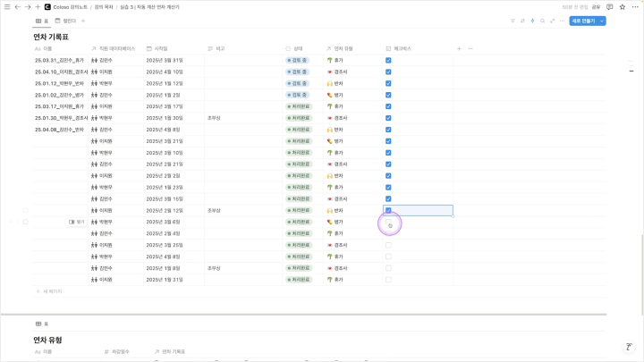Click the 비고 column header
The image size is (644, 362).
coord(243,49)
